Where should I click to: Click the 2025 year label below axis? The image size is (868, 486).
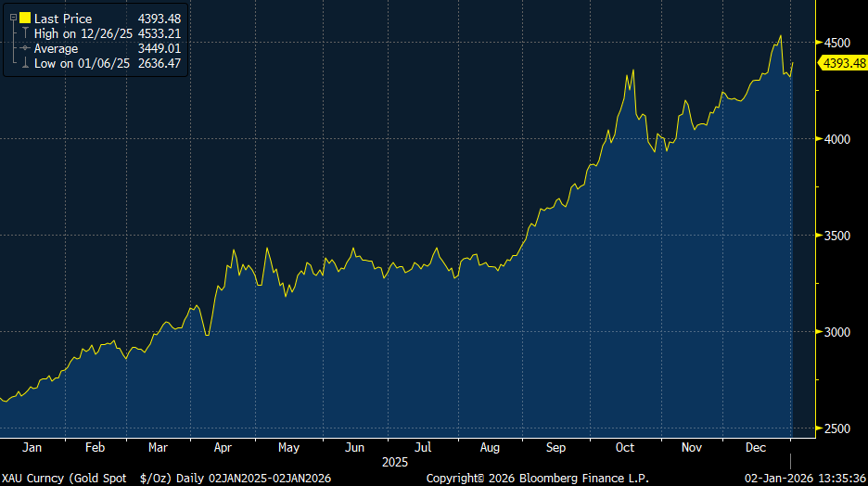point(395,461)
